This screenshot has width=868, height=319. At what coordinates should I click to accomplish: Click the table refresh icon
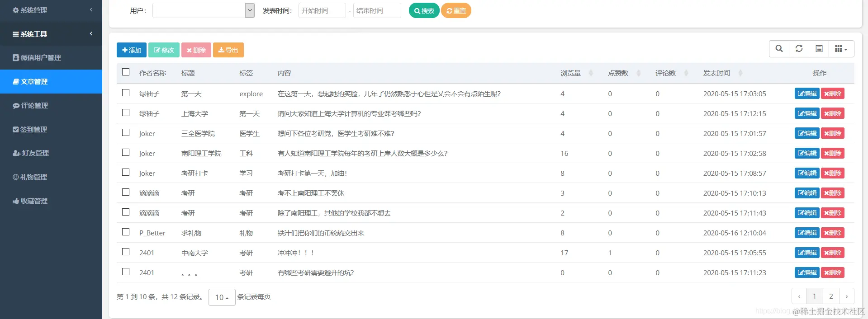coord(799,49)
